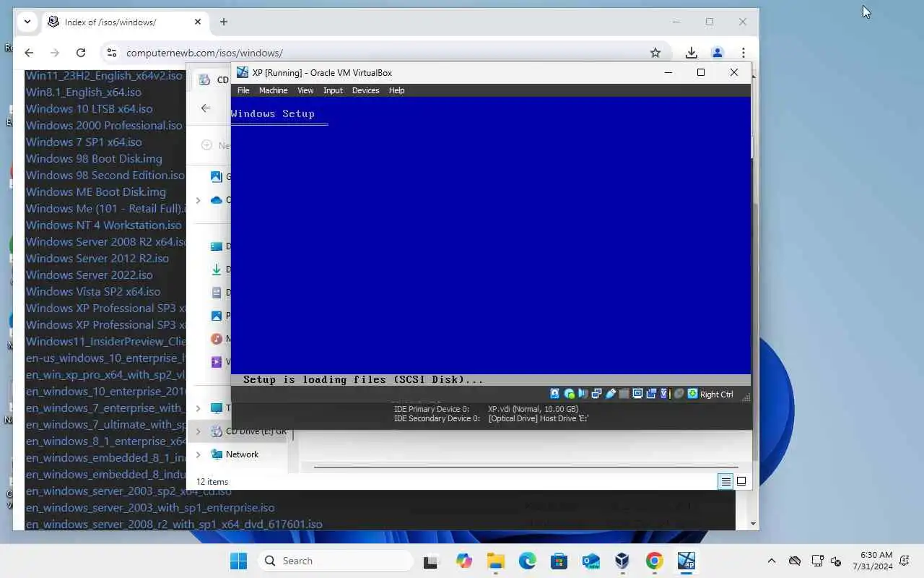Click Chrome forward navigation arrow
Image resolution: width=924 pixels, height=578 pixels.
(55, 53)
